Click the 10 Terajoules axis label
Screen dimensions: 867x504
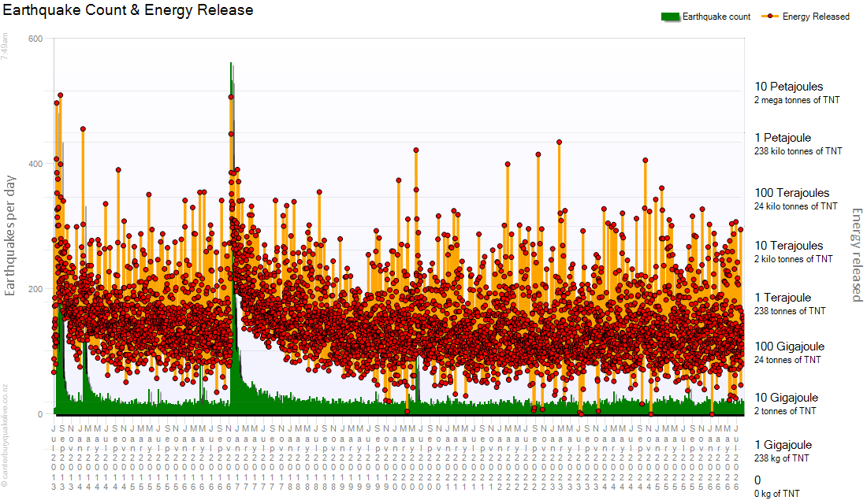pyautogui.click(x=788, y=246)
